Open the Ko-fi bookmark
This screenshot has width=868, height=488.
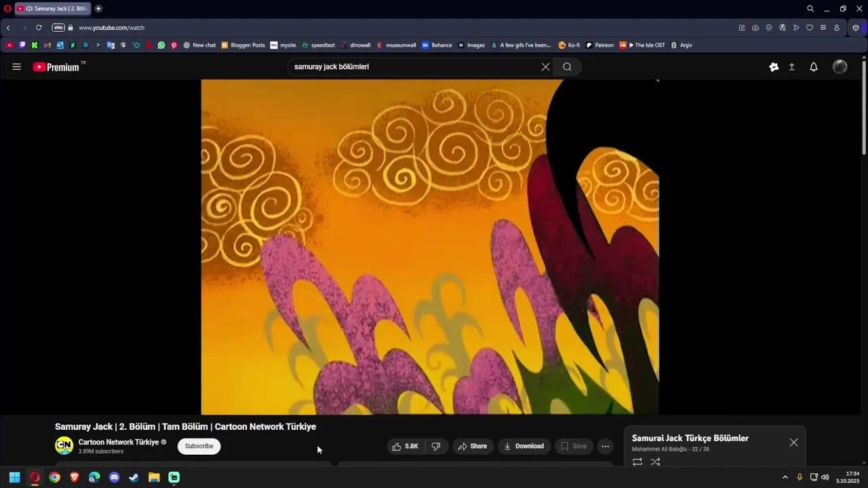click(569, 45)
